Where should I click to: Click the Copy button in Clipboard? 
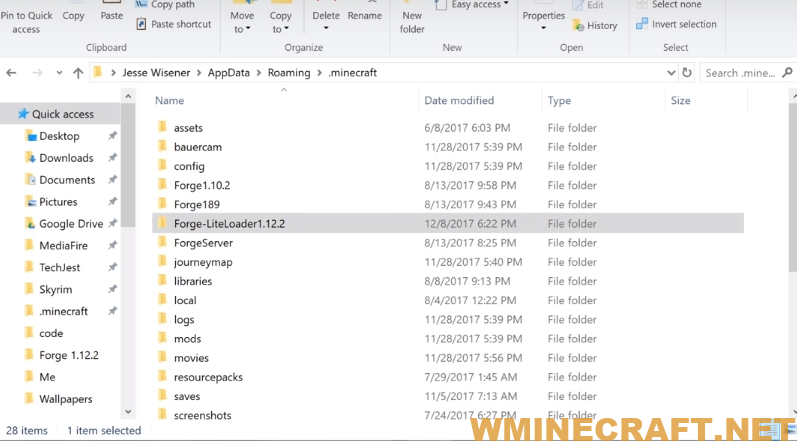point(73,16)
